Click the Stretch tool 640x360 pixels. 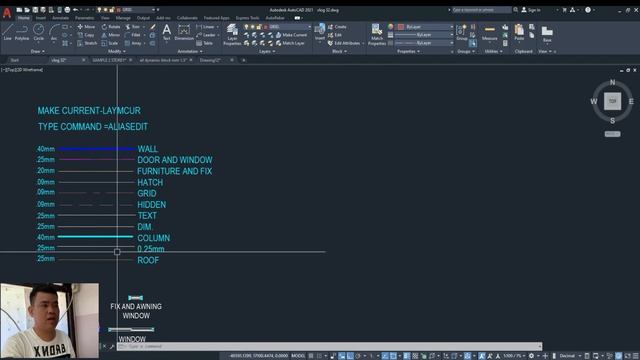87,43
